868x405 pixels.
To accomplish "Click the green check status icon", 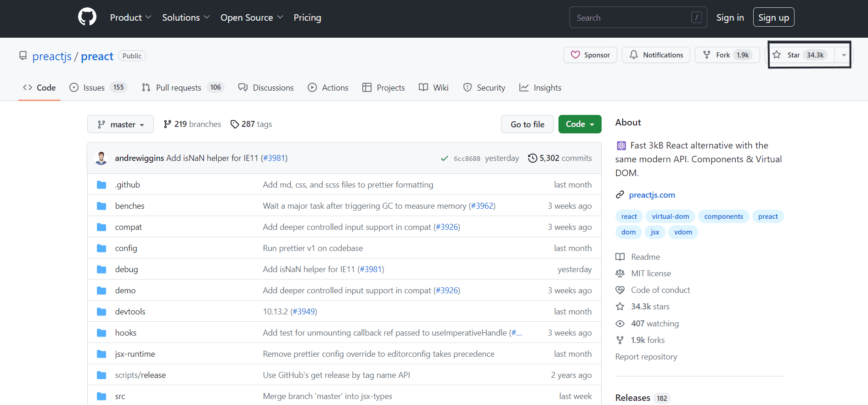I will point(445,158).
